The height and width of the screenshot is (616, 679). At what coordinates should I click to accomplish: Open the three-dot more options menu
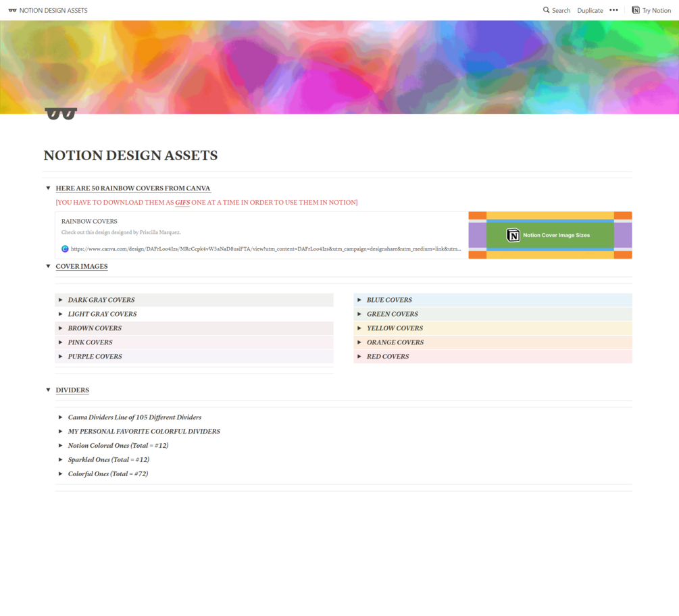(x=613, y=10)
